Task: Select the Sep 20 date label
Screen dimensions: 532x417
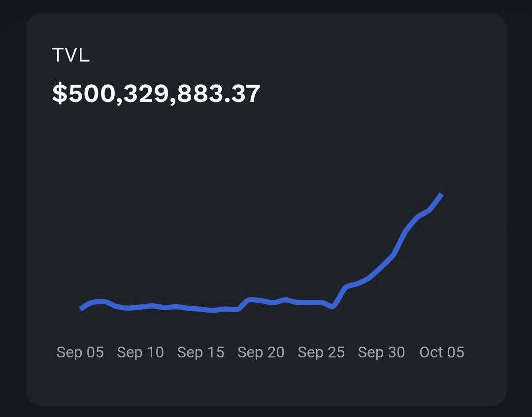Action: click(261, 352)
